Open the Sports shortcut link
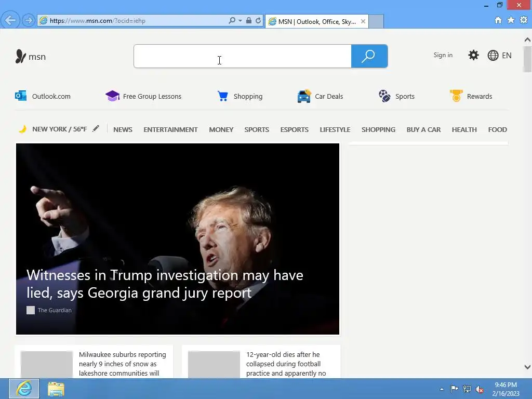The width and height of the screenshot is (532, 399). click(405, 96)
